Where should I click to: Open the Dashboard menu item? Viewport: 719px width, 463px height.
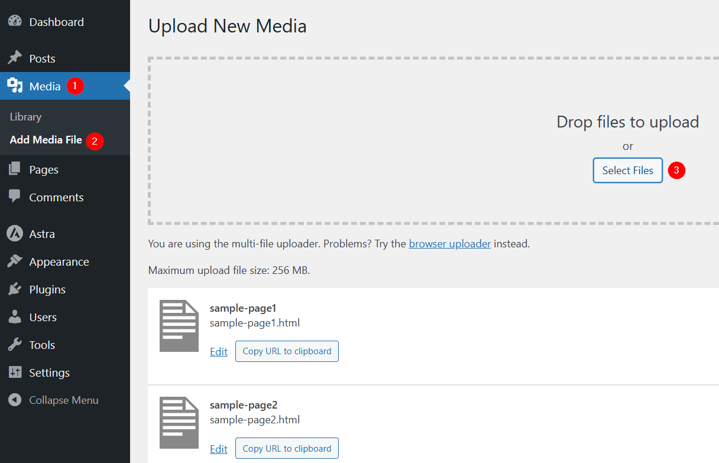click(x=65, y=22)
